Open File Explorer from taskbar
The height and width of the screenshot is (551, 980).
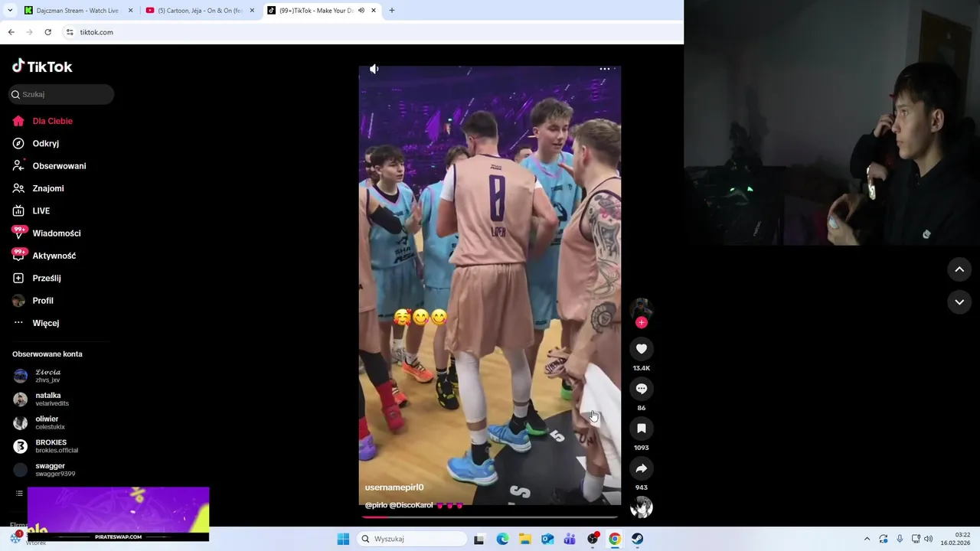[x=525, y=539]
